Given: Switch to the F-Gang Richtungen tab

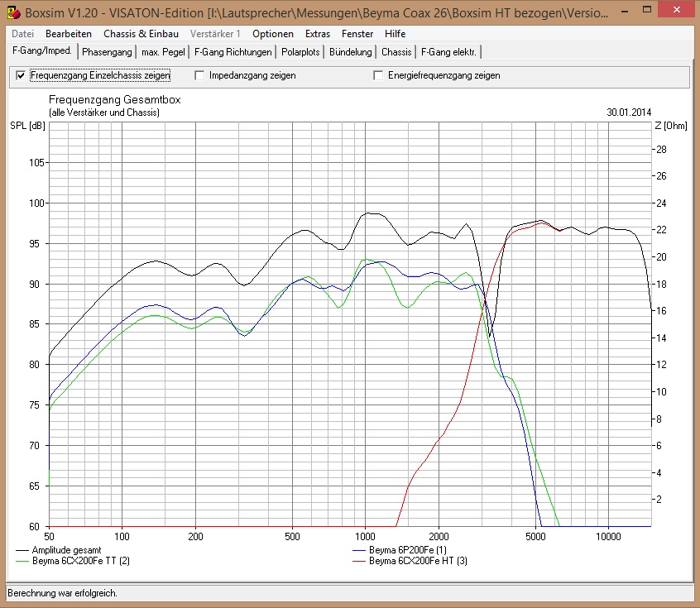Looking at the screenshot, I should coord(233,52).
